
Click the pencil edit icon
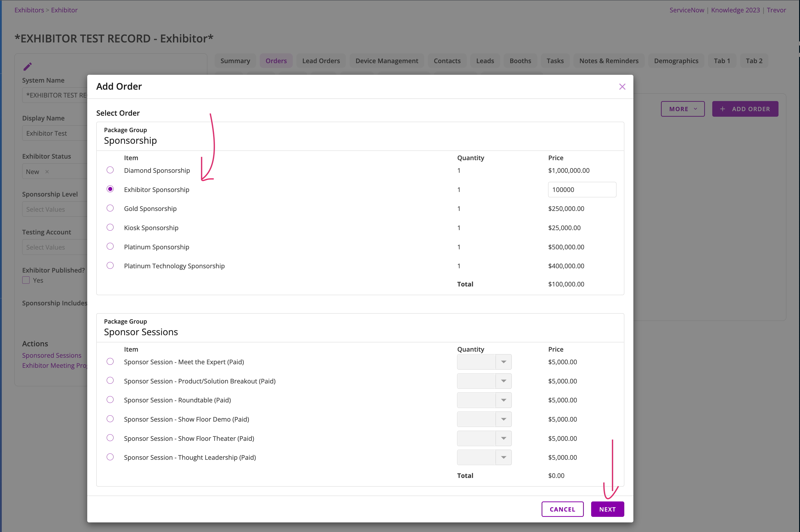click(28, 66)
